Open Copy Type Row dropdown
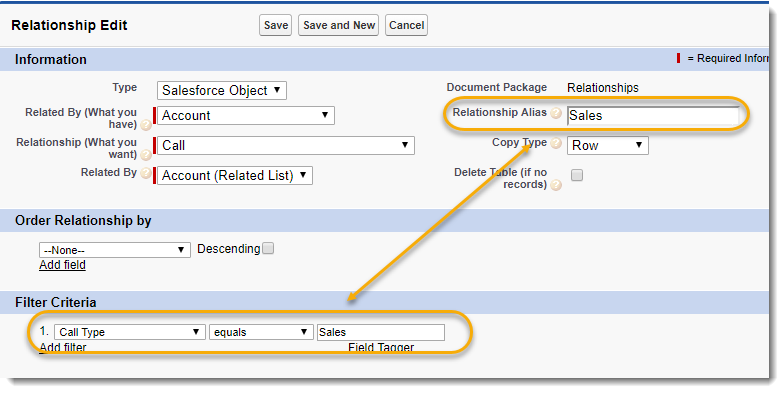The image size is (784, 393). click(608, 146)
